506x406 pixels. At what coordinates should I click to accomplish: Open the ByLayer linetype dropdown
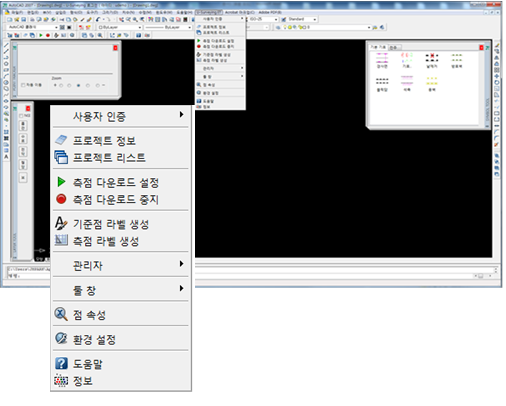[168, 27]
